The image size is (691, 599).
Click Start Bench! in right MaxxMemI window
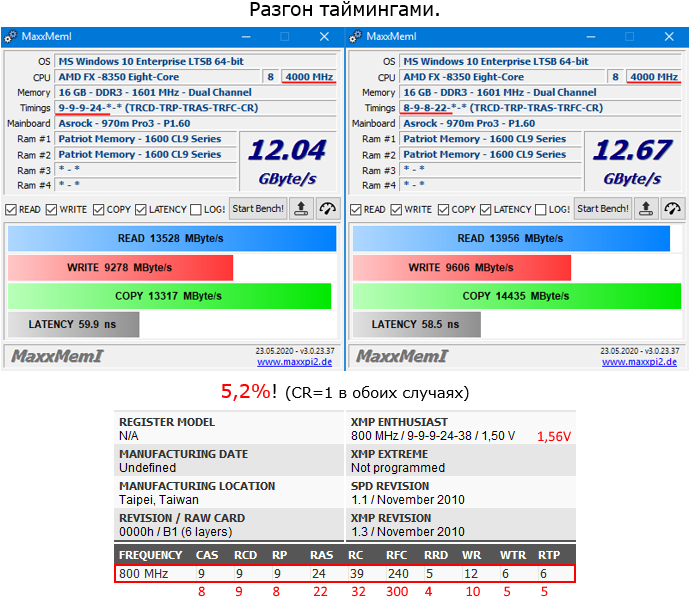(x=603, y=209)
